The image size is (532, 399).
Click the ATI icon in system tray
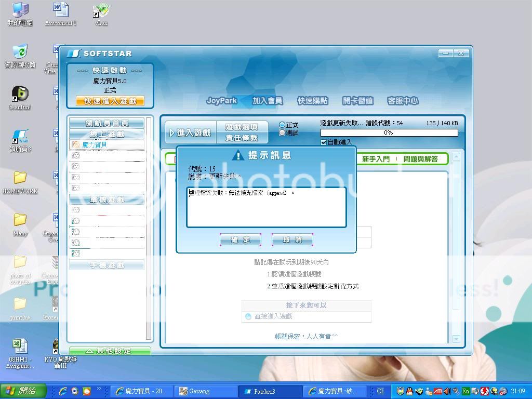point(438,391)
